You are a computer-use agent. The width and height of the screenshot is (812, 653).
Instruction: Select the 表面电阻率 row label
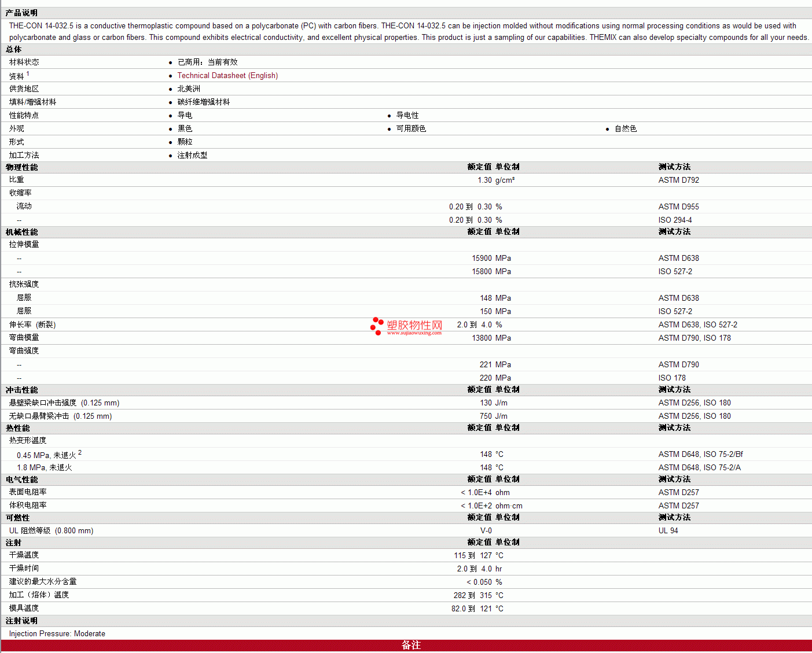tap(28, 492)
